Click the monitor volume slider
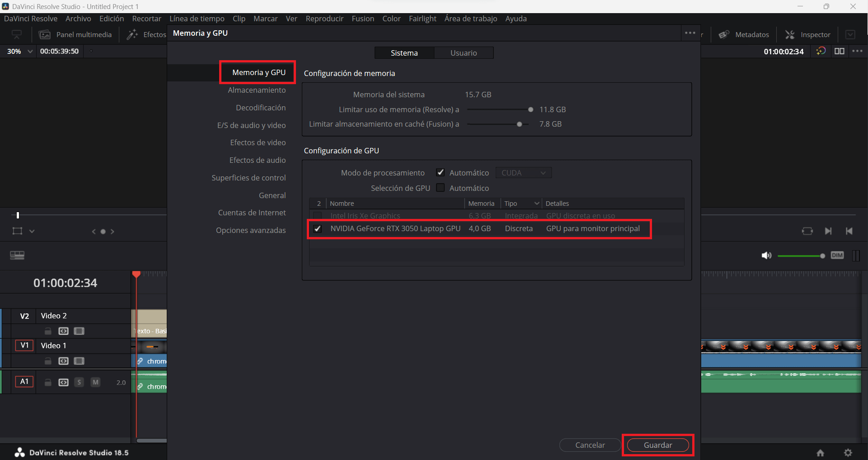The height and width of the screenshot is (460, 868). (801, 256)
